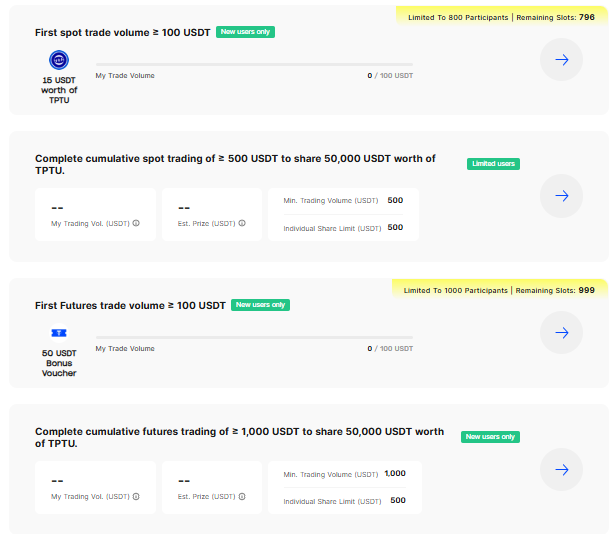
Task: Click New users only badge on spot trade
Action: [x=246, y=32]
